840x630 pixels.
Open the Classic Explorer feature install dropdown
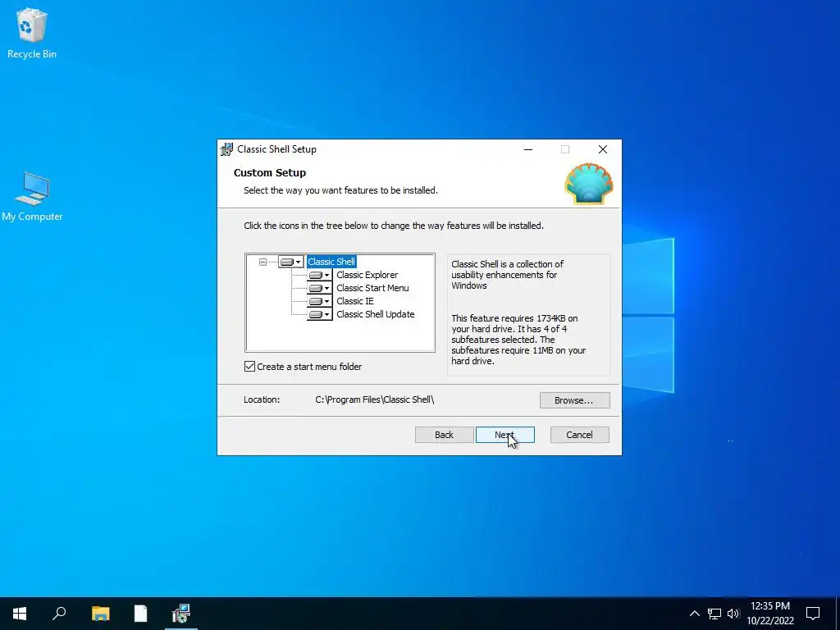pos(320,275)
